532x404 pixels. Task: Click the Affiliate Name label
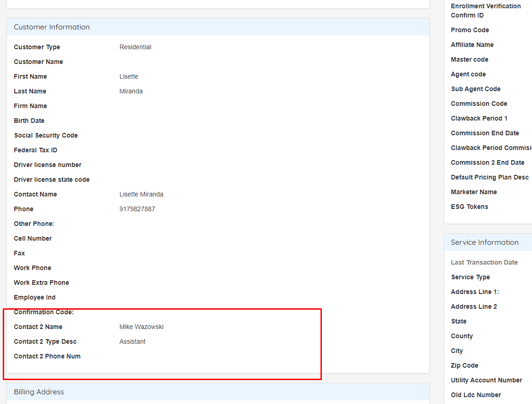(x=472, y=45)
